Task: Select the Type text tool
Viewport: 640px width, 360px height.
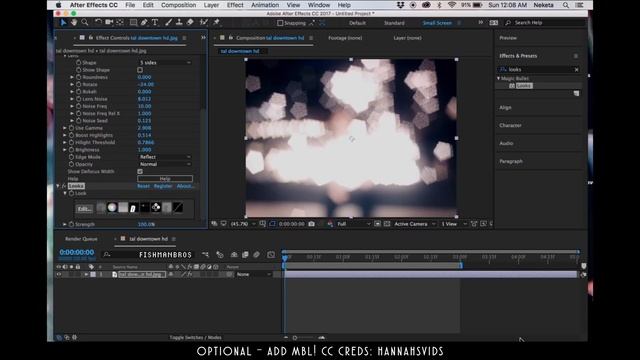Action: coord(155,22)
